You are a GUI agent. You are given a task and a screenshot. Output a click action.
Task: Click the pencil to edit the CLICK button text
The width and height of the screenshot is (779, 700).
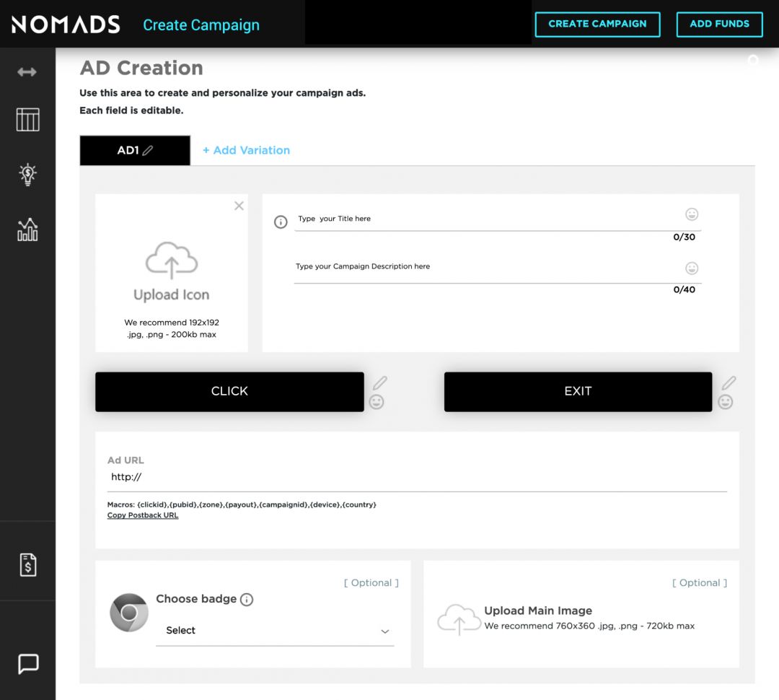coord(380,382)
